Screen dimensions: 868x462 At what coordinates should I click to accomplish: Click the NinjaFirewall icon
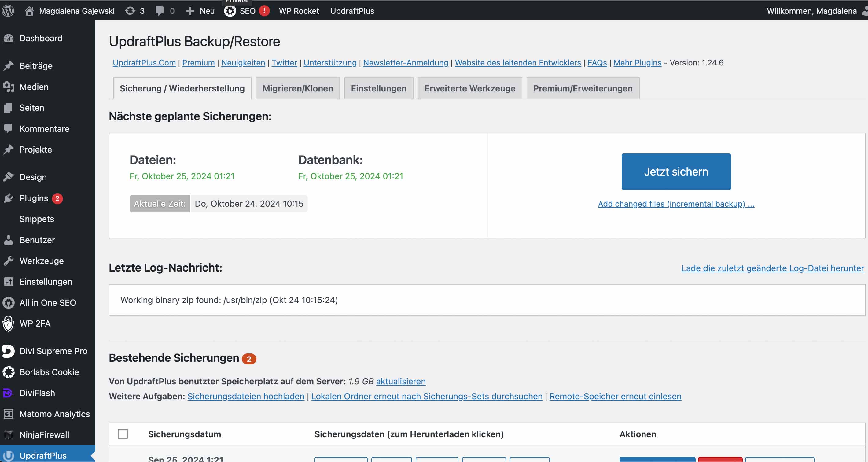point(9,435)
